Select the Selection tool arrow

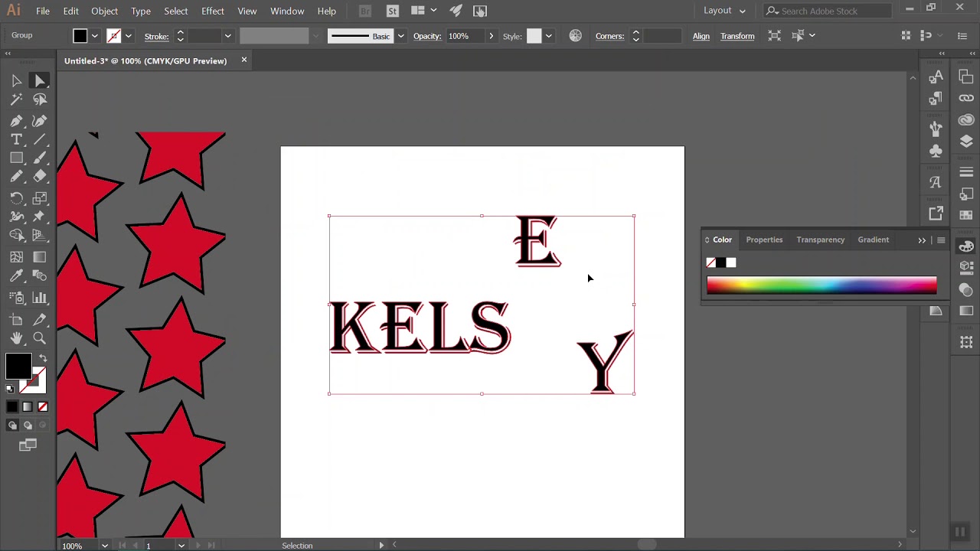16,80
